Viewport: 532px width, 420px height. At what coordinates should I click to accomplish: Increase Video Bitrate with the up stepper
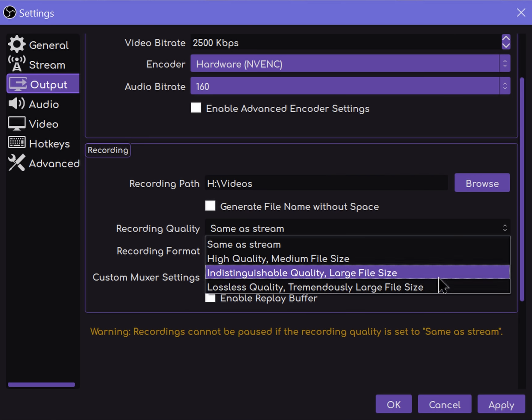[x=506, y=39]
